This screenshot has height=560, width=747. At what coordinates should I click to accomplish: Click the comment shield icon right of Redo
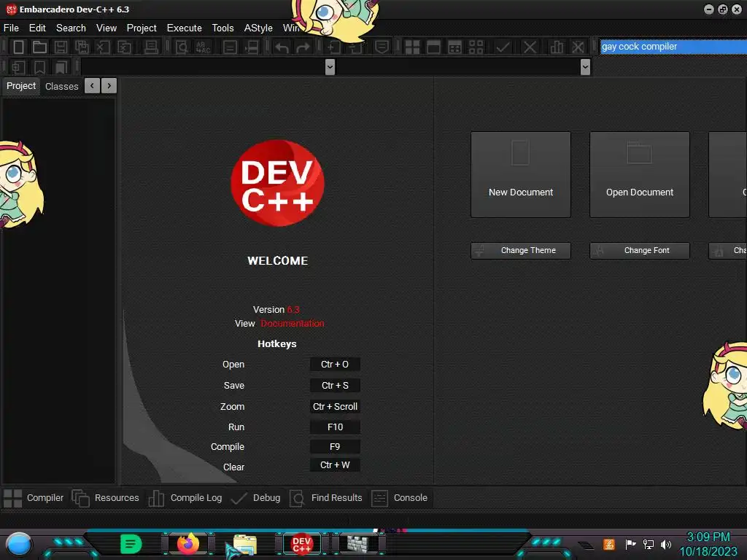(x=382, y=47)
